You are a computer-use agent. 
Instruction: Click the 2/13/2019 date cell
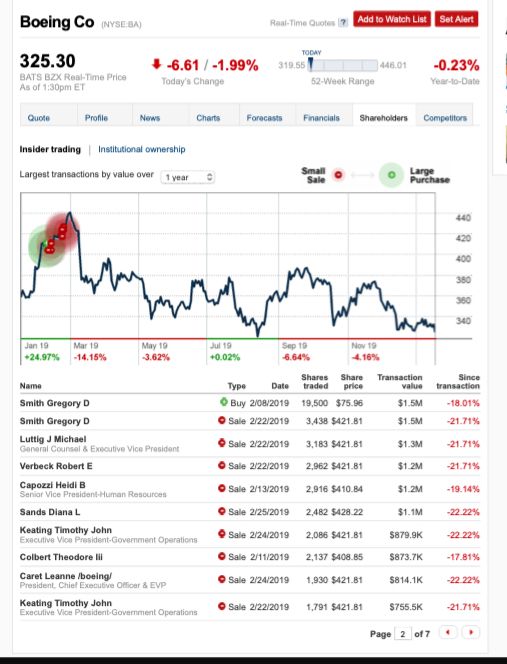269,489
